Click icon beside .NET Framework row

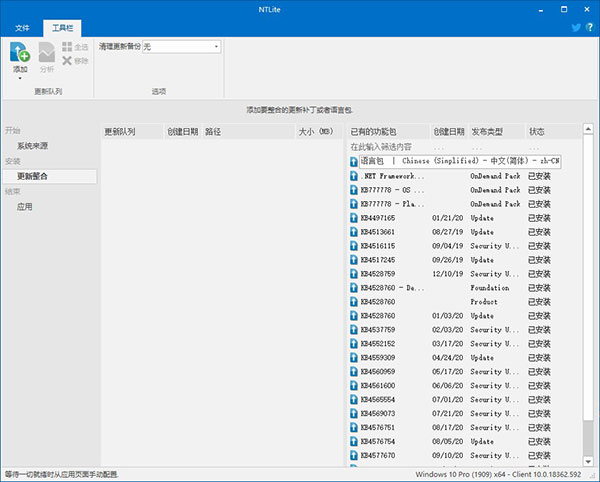pos(354,176)
